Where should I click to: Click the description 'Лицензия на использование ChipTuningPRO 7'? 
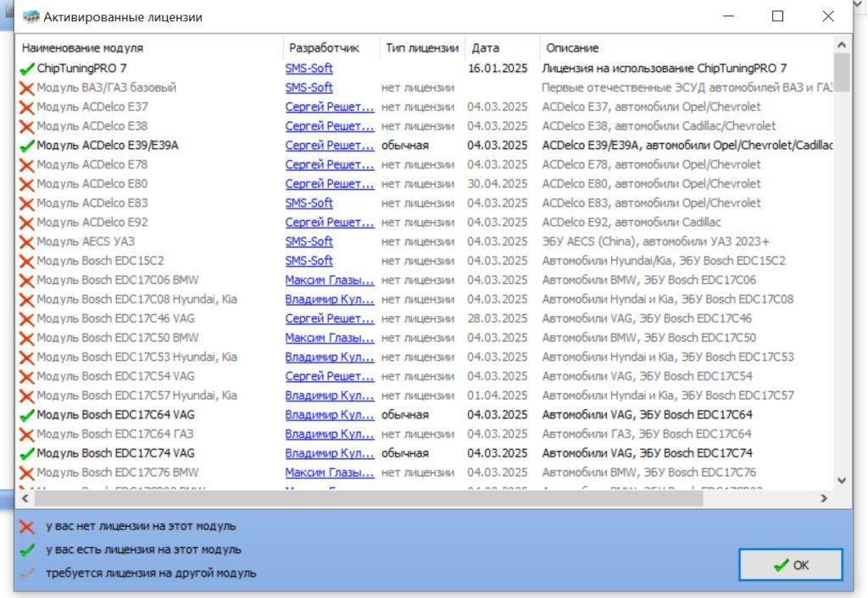click(665, 69)
